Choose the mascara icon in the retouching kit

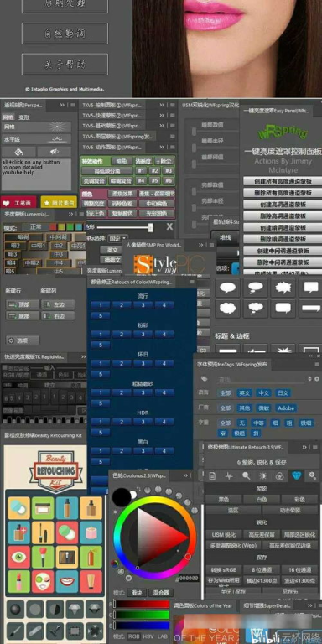point(43,532)
